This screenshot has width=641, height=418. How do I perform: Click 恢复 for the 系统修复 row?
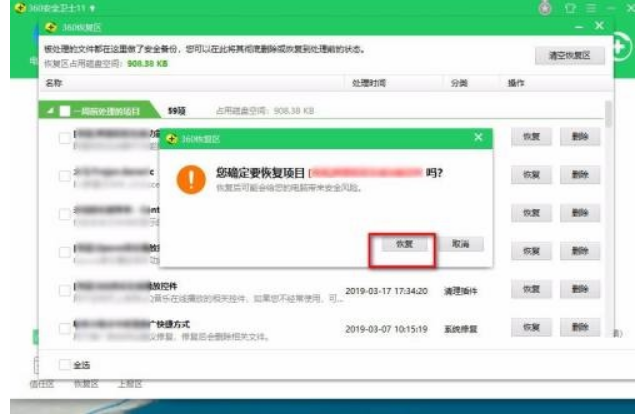point(531,327)
